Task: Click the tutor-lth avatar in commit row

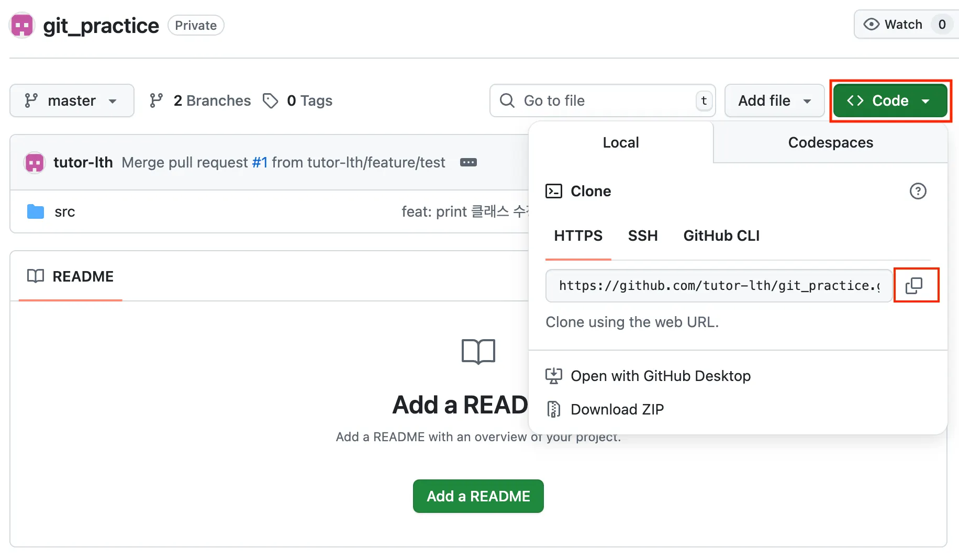Action: tap(35, 163)
